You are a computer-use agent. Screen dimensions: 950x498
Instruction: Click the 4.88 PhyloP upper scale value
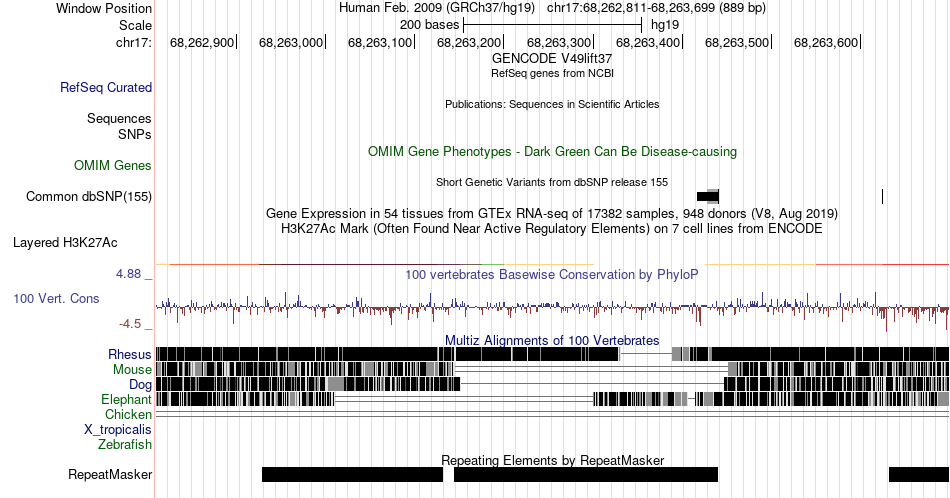point(128,274)
